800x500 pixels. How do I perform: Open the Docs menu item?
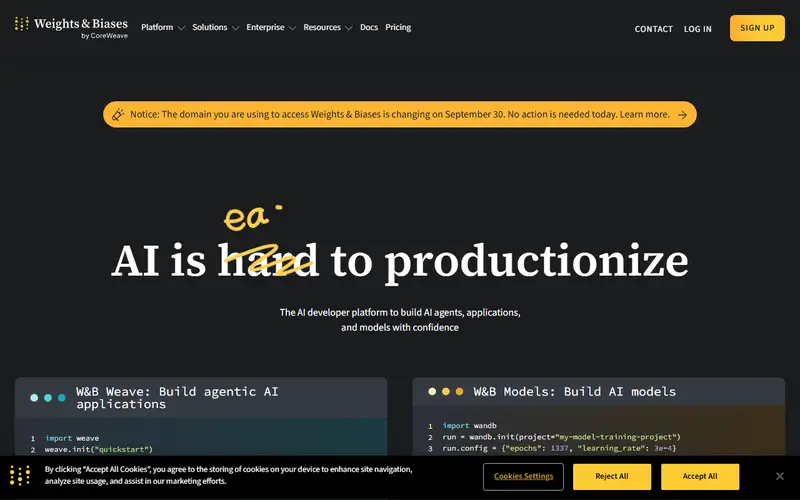tap(369, 28)
